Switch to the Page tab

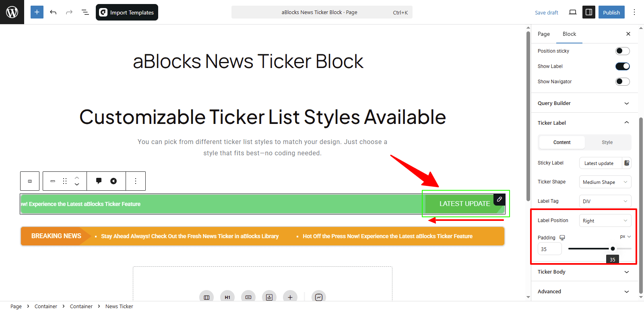point(543,34)
